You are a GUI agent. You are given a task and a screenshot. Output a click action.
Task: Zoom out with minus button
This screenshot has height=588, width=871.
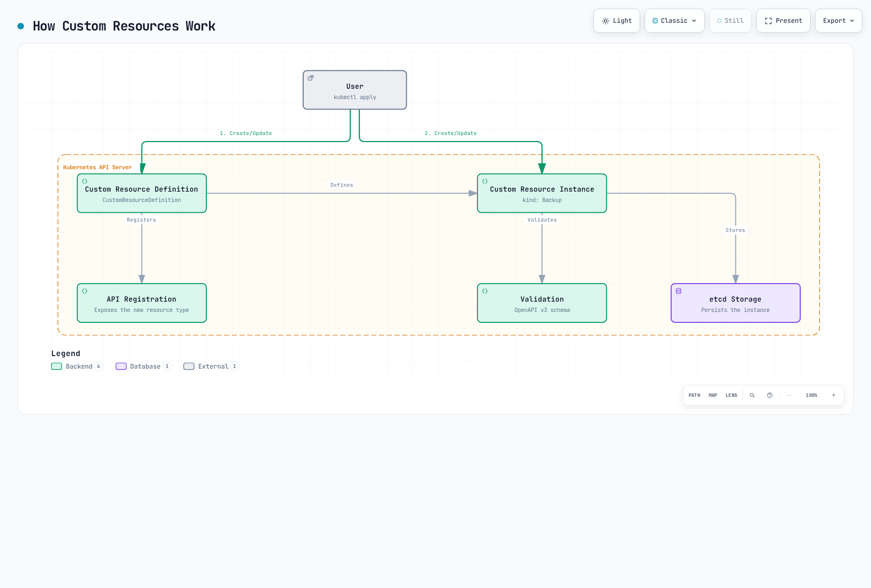click(789, 395)
